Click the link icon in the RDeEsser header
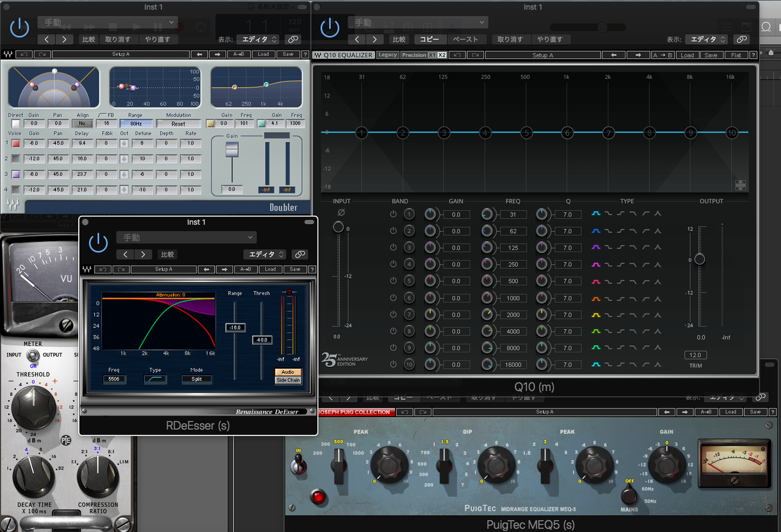 (x=300, y=254)
